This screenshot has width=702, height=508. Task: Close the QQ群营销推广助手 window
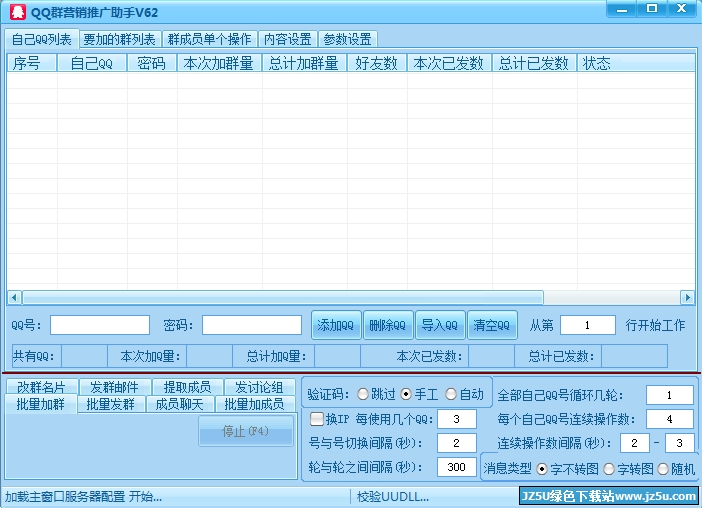[682, 9]
